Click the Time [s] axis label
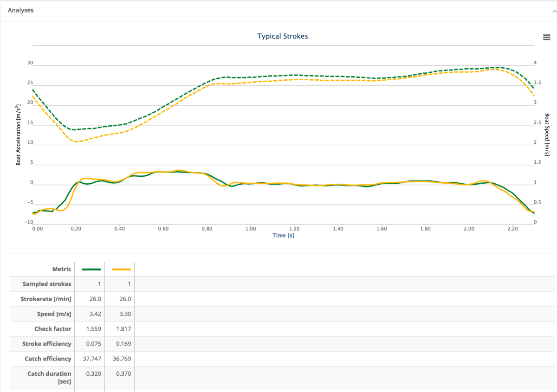 pos(283,236)
